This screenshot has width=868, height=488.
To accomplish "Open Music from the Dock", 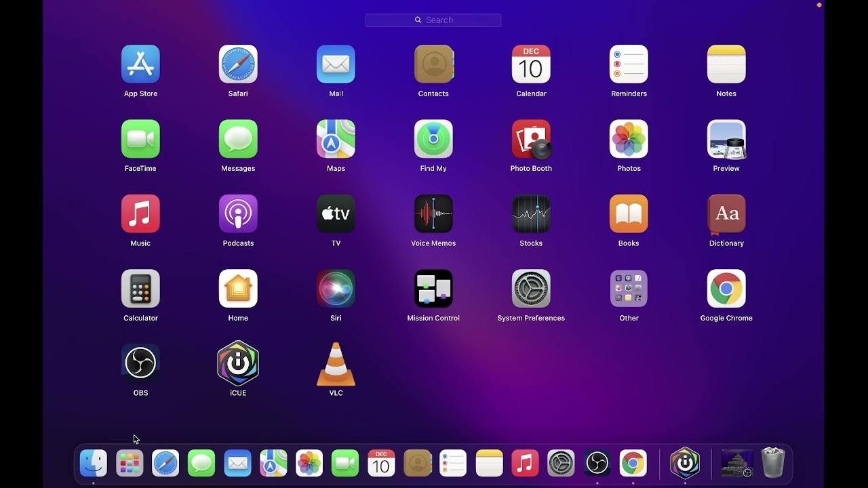I will 525,464.
